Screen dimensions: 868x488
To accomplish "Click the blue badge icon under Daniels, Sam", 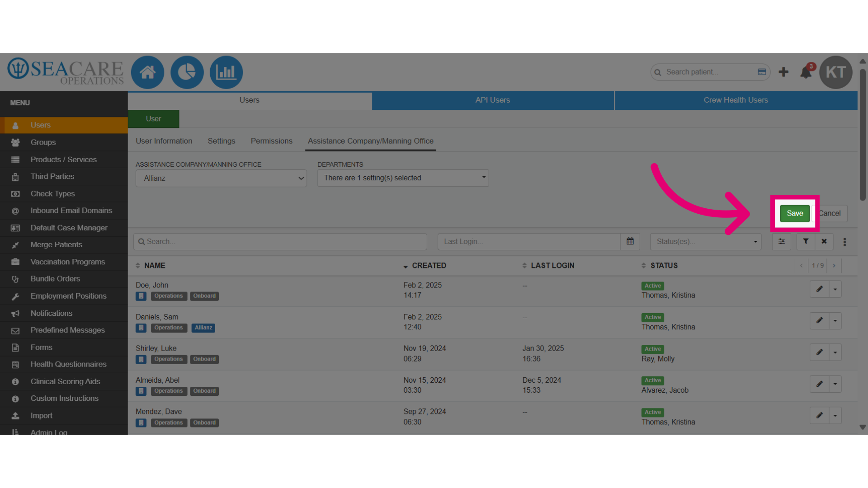I will click(x=141, y=328).
